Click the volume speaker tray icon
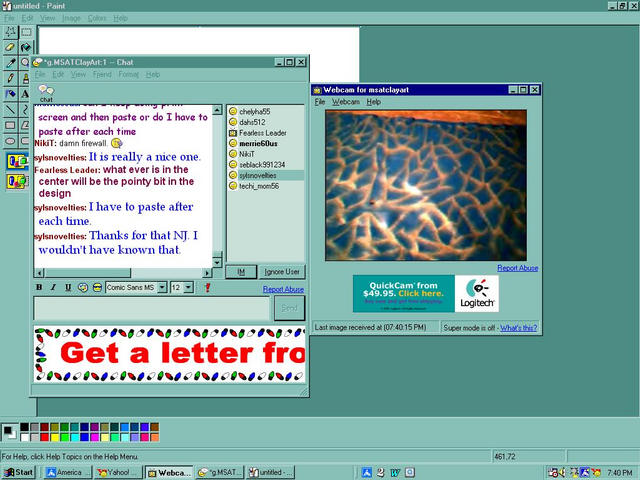This screenshot has width=640, height=480. coord(562,473)
